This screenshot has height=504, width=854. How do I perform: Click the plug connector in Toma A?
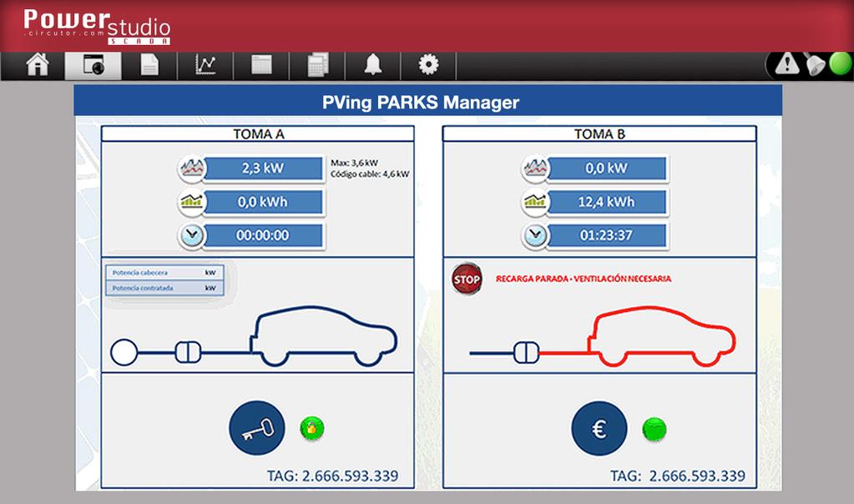(x=188, y=352)
